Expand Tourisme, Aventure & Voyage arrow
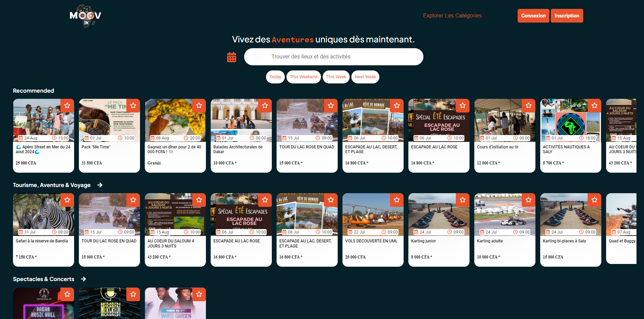Screen dimensions: 644x319 (x=100, y=185)
